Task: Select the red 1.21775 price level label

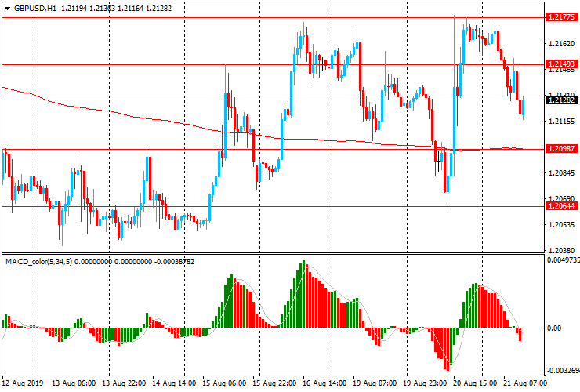Action: click(x=561, y=17)
